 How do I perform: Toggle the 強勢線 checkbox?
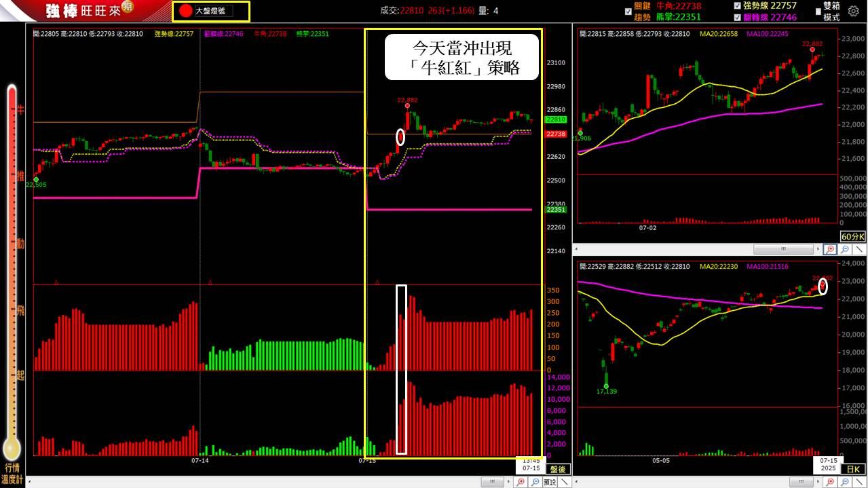[738, 5]
